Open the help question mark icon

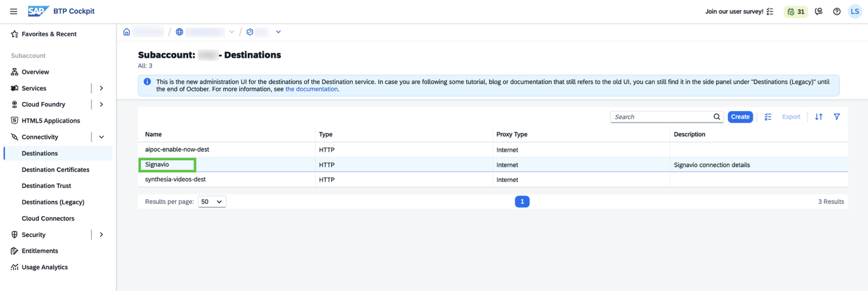click(837, 11)
